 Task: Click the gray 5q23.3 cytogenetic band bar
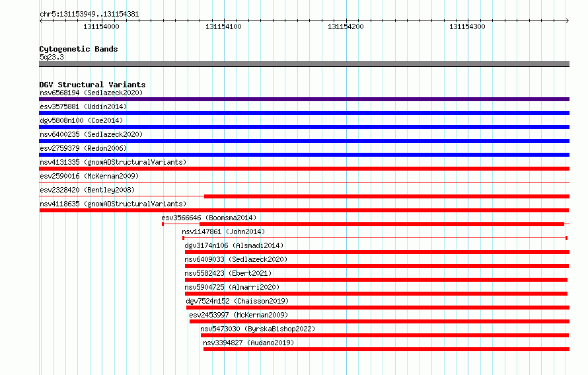tap(304, 64)
